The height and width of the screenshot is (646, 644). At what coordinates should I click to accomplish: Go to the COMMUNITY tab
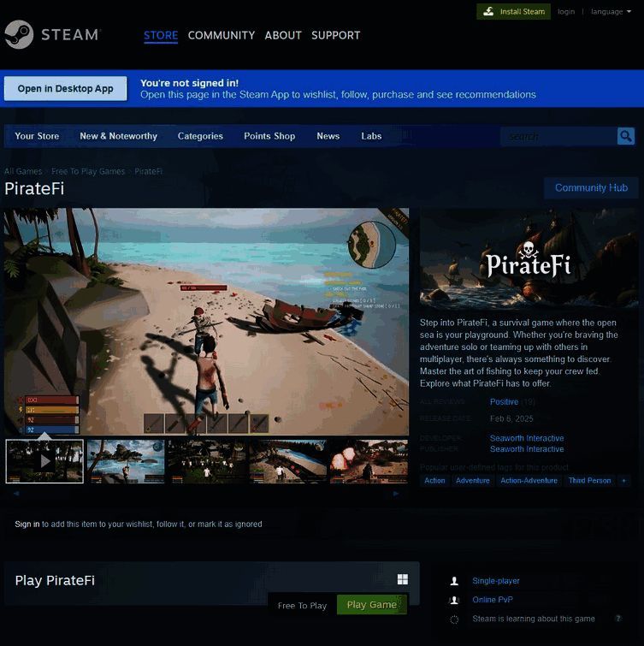(x=222, y=35)
